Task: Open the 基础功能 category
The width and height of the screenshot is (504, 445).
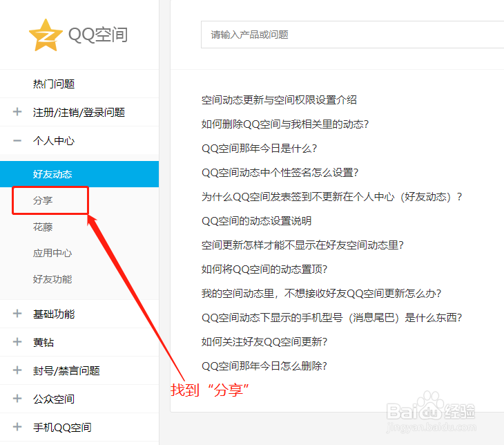Action: point(54,314)
